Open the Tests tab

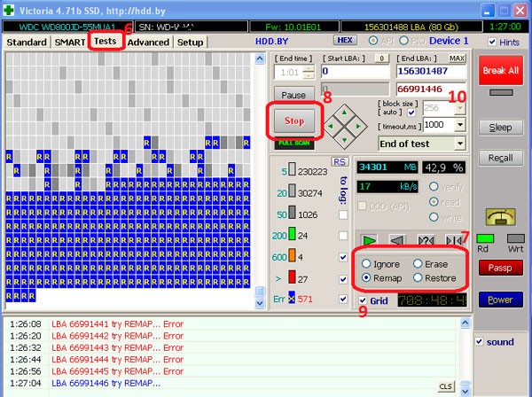106,41
